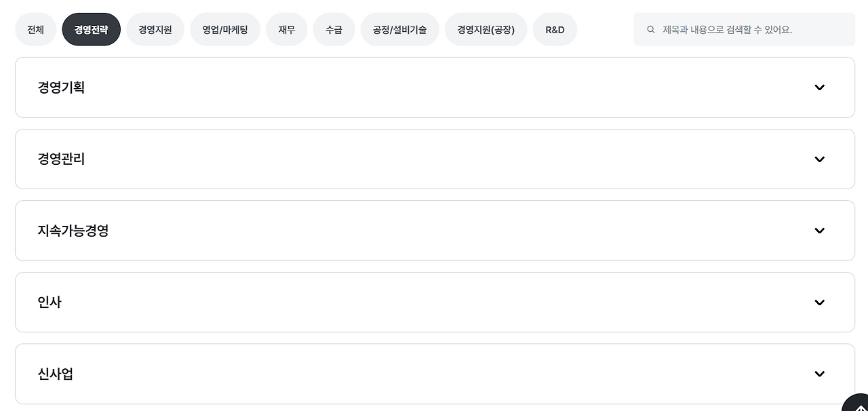Select the R&D category filter
The height and width of the screenshot is (411, 868).
tap(555, 29)
